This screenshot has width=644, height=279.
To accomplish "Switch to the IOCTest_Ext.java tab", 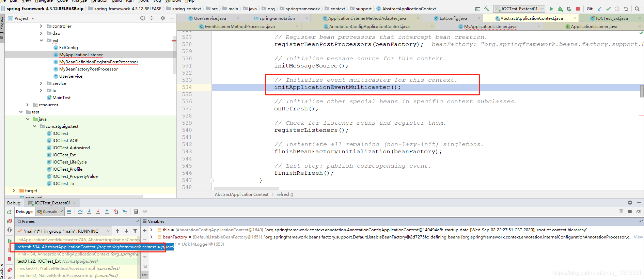I will [612, 18].
